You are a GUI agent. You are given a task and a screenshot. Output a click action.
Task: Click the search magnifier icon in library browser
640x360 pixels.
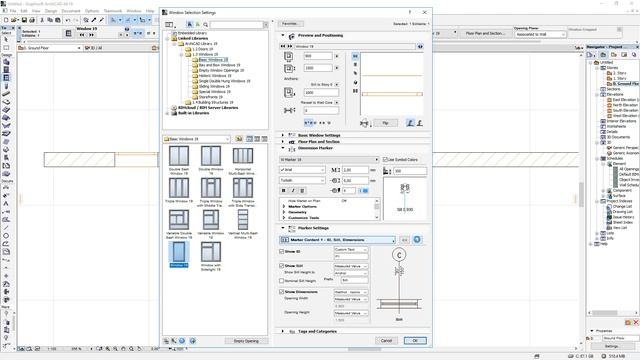point(206,24)
